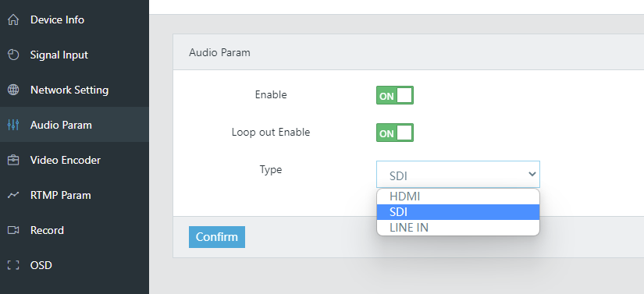Click the Type dropdown chevron arrow
Viewport: 644px width, 294px height.
(x=532, y=174)
